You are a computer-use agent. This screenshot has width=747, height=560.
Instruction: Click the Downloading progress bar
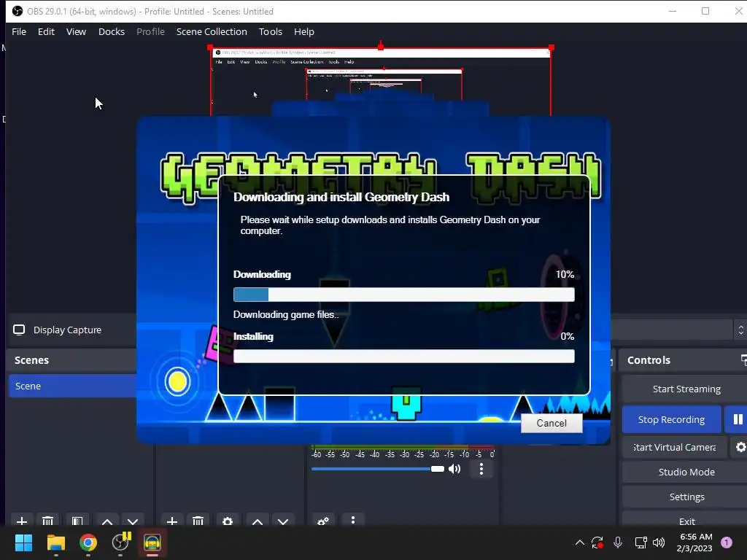tap(404, 295)
